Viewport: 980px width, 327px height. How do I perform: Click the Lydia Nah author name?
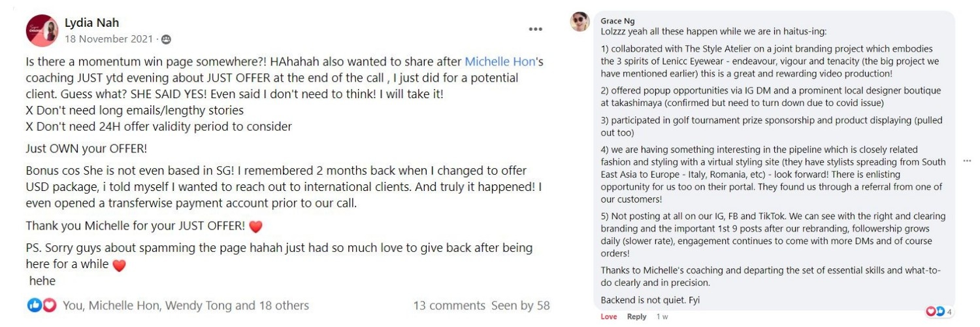click(91, 23)
